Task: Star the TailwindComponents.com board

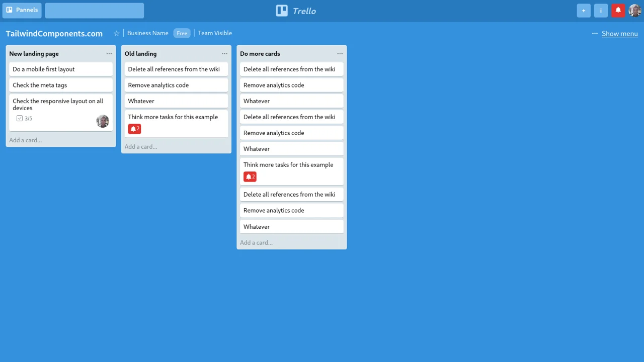Action: click(x=116, y=33)
